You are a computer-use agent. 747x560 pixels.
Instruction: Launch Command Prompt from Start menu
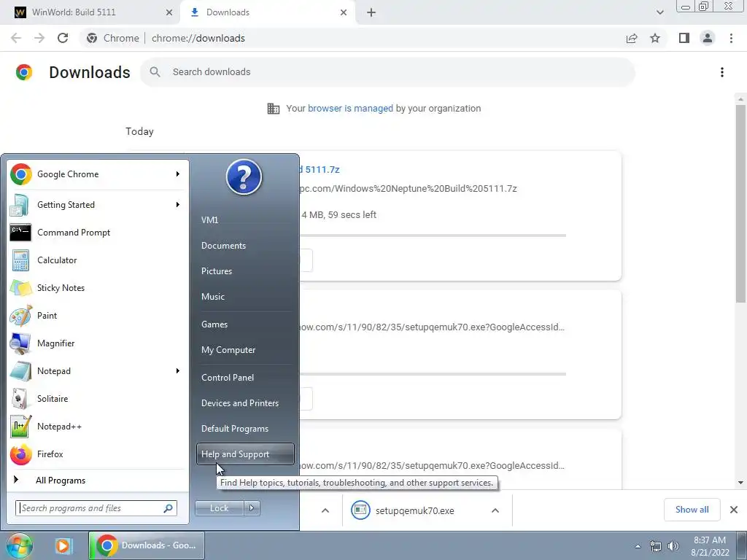pyautogui.click(x=98, y=233)
